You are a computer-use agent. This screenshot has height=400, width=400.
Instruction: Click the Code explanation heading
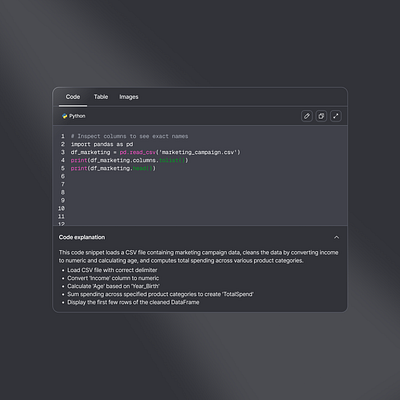point(82,237)
